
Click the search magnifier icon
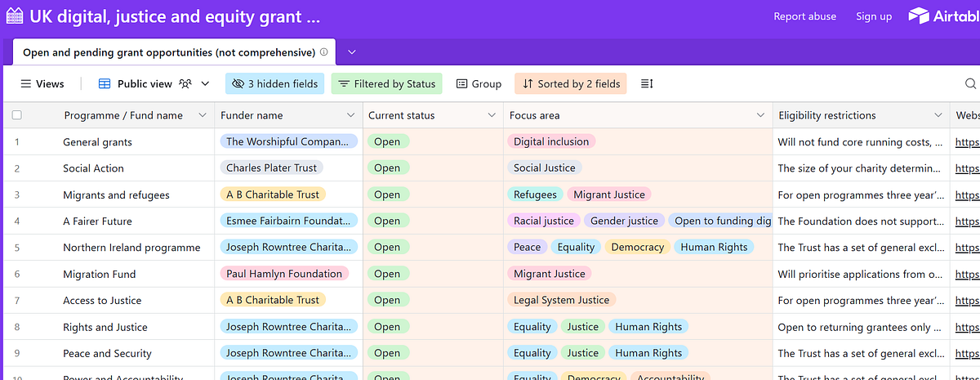[970, 83]
